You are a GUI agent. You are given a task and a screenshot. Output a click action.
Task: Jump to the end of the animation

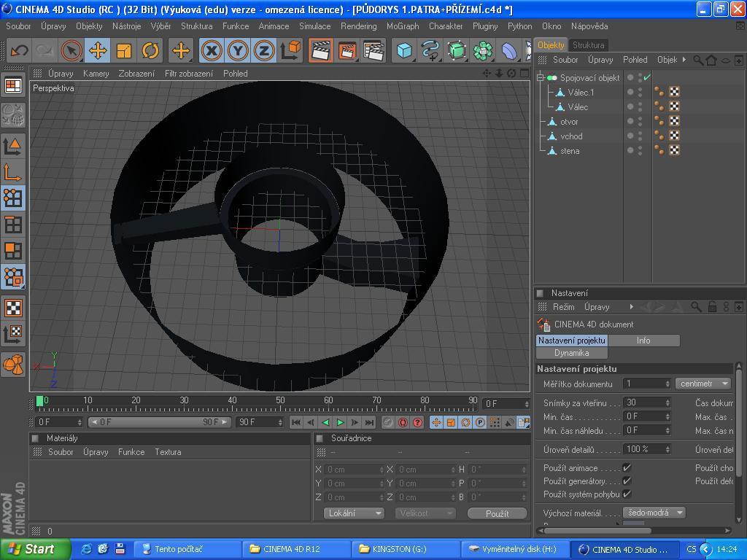tap(370, 422)
